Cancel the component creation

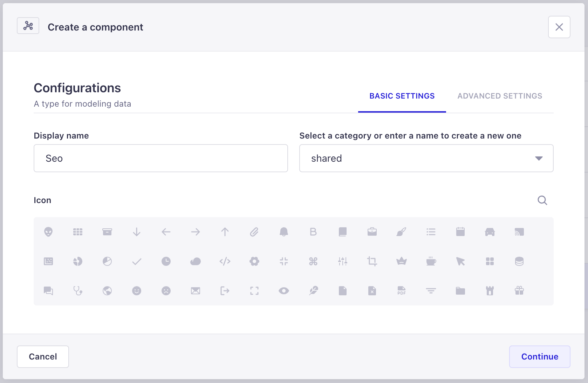[x=42, y=356]
